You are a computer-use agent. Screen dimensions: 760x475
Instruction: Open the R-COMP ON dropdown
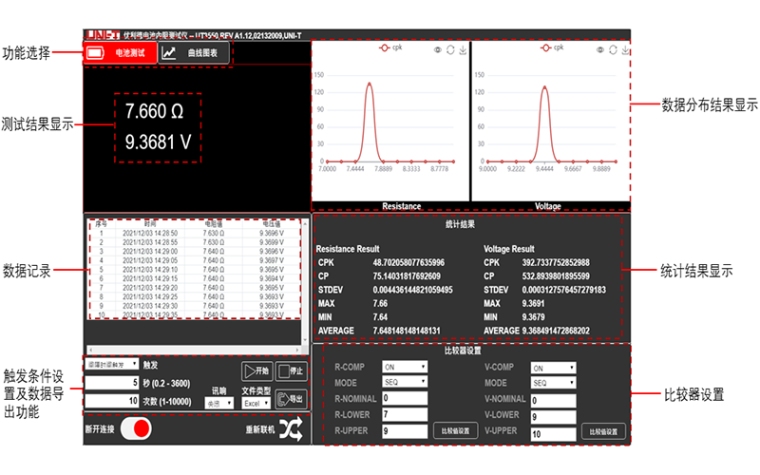405,367
